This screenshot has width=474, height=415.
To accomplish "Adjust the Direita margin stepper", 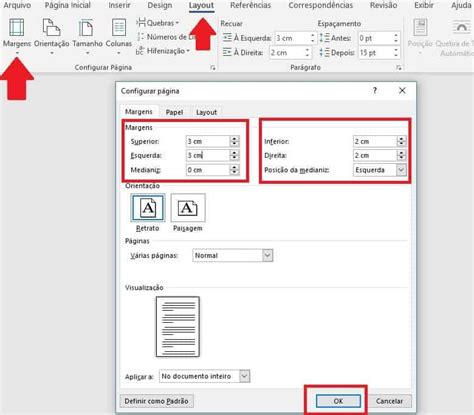I will tap(401, 156).
